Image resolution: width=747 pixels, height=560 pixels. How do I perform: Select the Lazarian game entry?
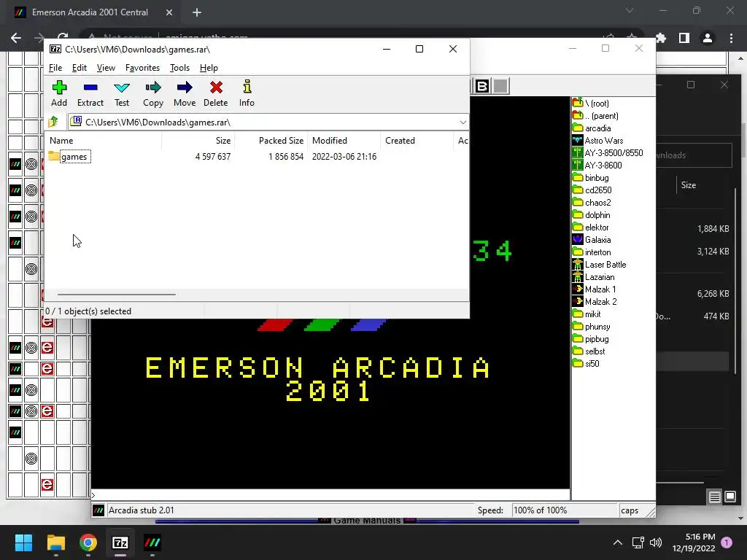tap(594, 276)
